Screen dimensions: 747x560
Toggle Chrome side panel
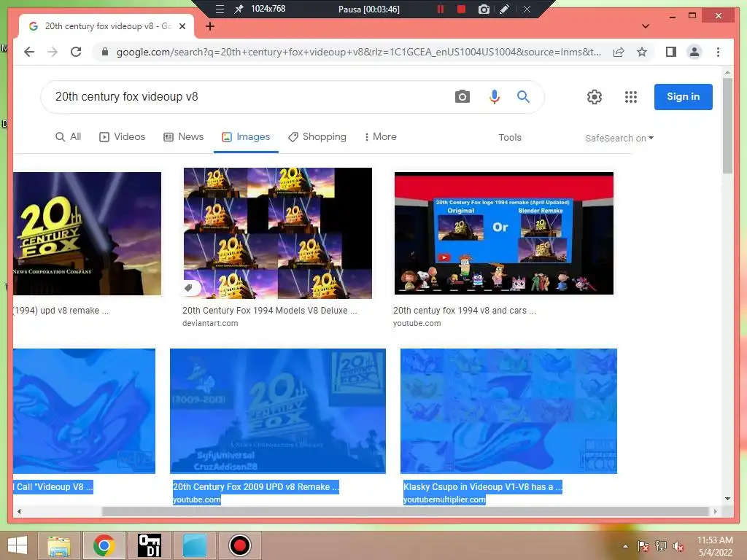[671, 52]
